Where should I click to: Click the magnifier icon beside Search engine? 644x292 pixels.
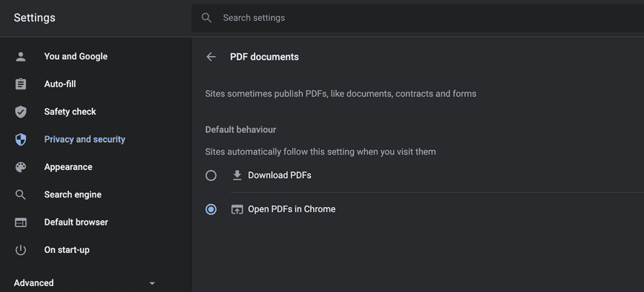point(21,194)
